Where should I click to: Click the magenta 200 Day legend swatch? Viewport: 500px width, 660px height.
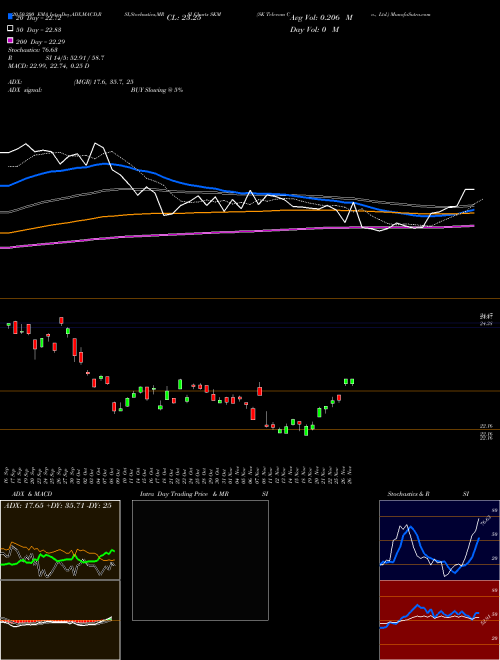(10, 40)
